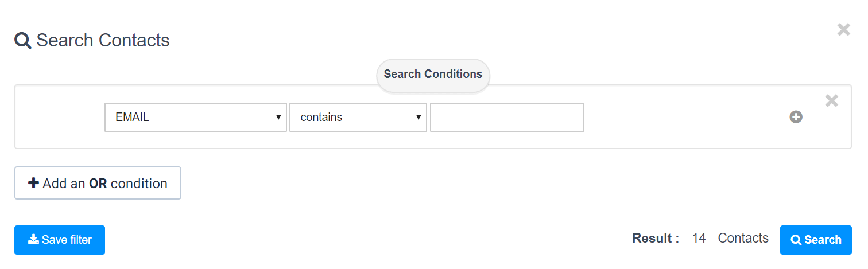
Task: Click the plus circle icon to add a condition
Action: (x=796, y=117)
